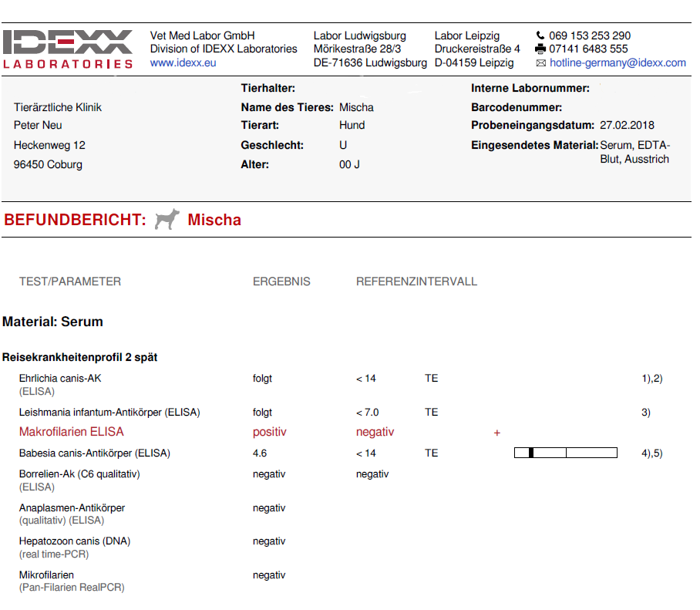Click the dog icon next to Mischa
The width and height of the screenshot is (700, 610).
coord(167,220)
